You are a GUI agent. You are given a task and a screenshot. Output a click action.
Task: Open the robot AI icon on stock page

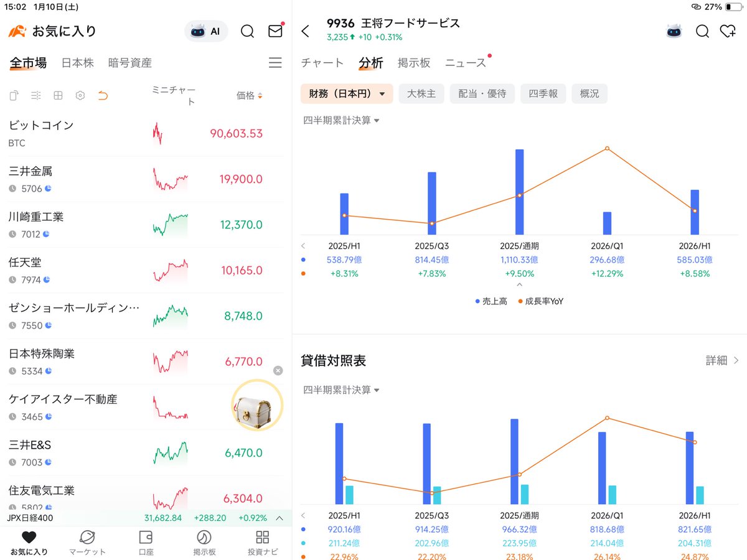674,31
